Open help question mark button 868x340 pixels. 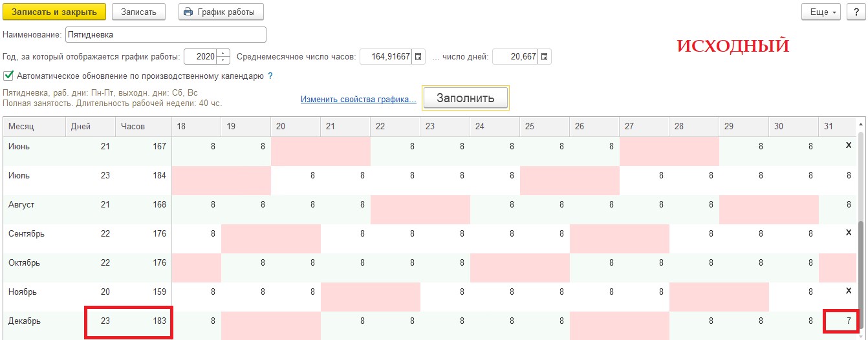click(x=856, y=12)
